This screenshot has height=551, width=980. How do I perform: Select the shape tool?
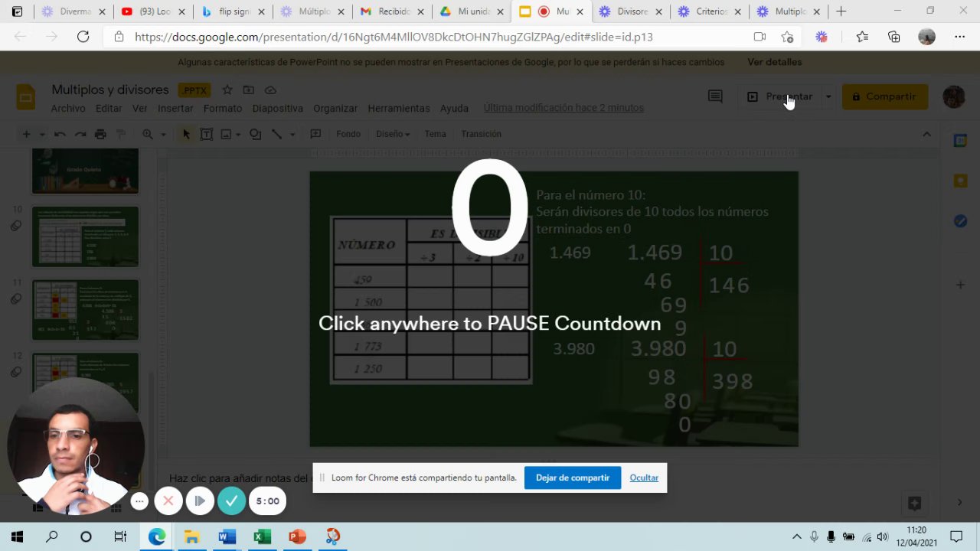click(256, 134)
